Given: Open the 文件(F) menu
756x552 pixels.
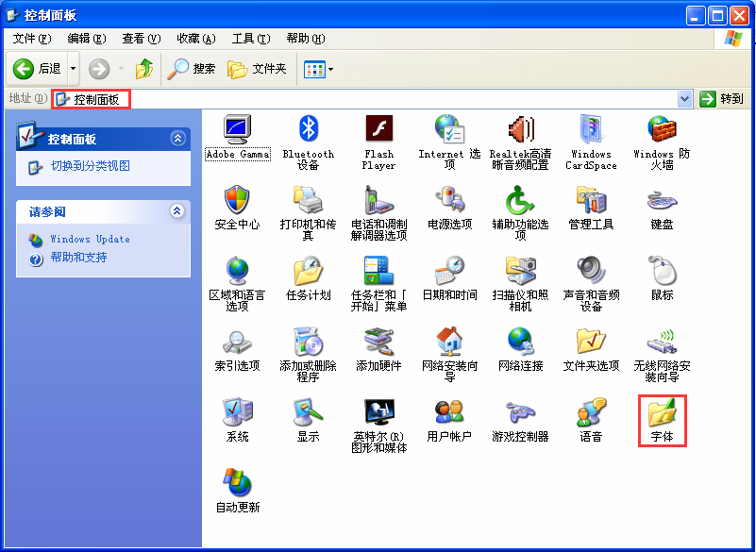Looking at the screenshot, I should click(32, 39).
